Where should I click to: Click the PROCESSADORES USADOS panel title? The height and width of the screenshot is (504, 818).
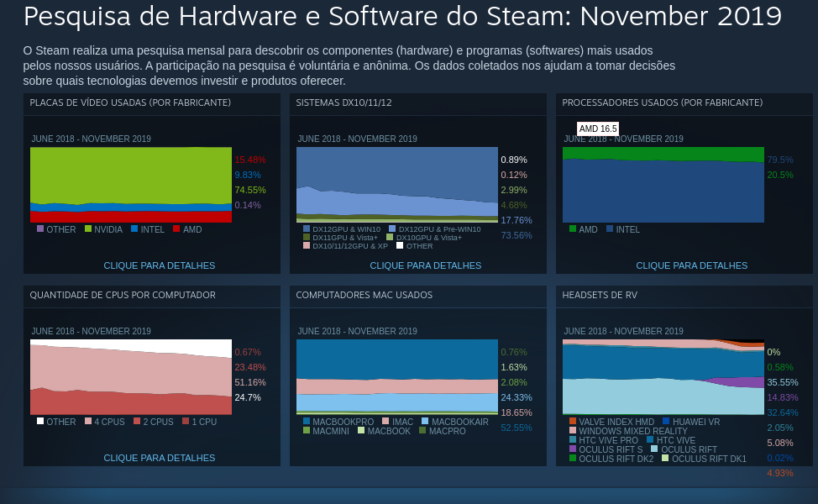(663, 102)
